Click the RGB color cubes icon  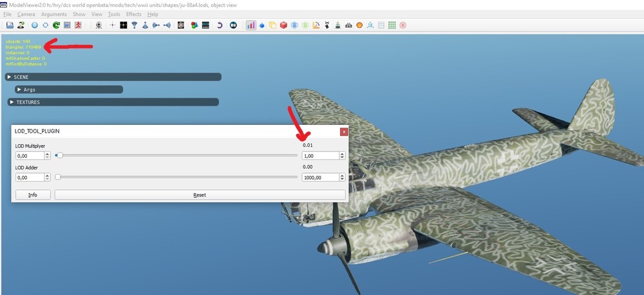click(x=194, y=25)
